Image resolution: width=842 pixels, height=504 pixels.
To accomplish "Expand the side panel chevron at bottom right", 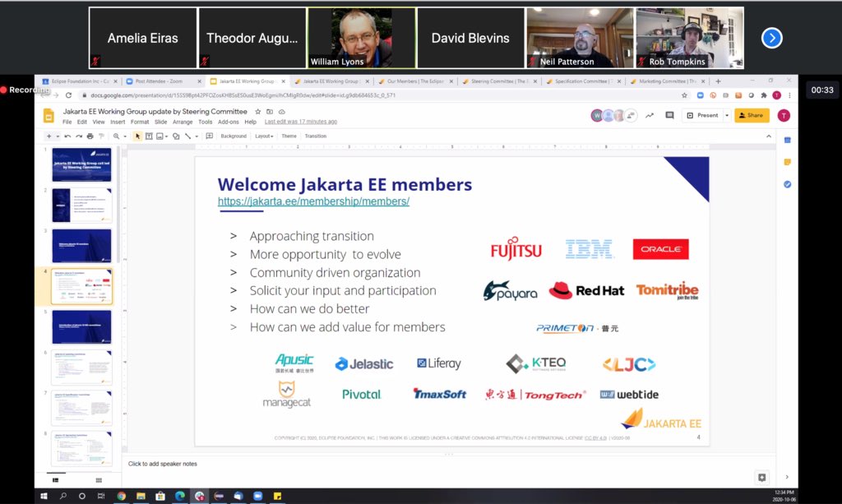I will [x=787, y=477].
